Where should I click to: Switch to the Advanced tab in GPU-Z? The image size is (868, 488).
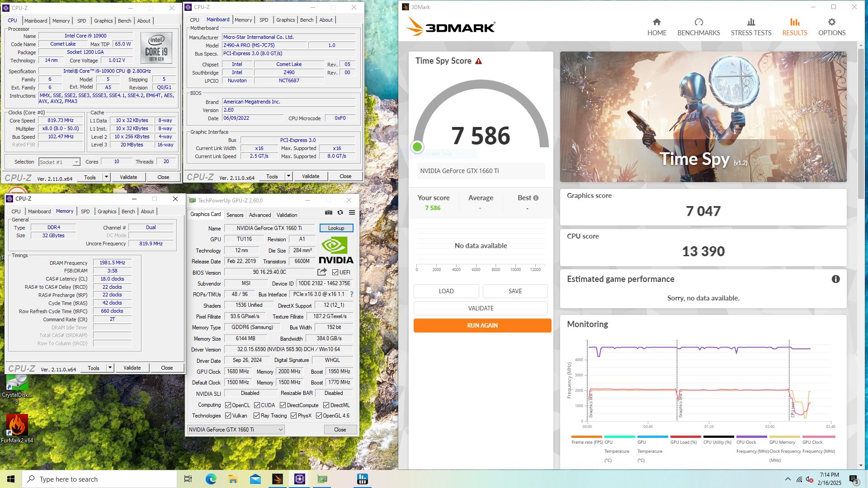click(260, 215)
